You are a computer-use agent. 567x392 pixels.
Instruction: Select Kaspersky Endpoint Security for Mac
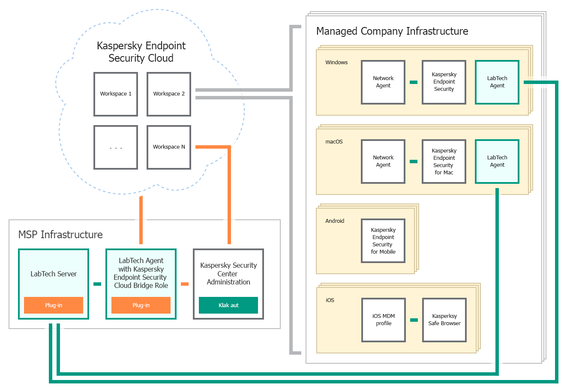point(444,162)
